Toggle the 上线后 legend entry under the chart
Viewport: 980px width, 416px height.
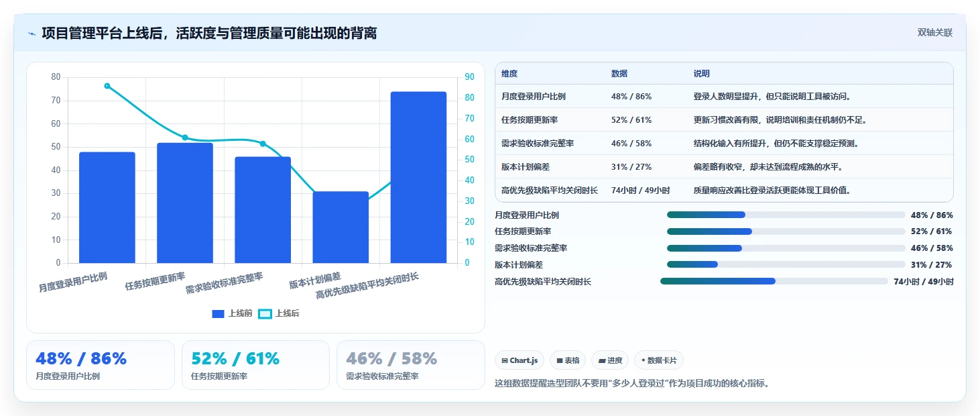(x=279, y=313)
